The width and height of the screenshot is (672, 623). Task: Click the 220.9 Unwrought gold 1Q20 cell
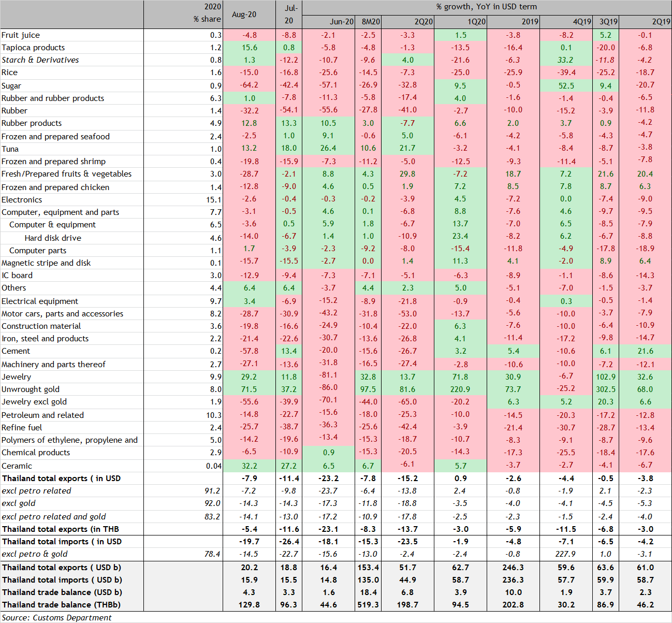[x=460, y=389]
